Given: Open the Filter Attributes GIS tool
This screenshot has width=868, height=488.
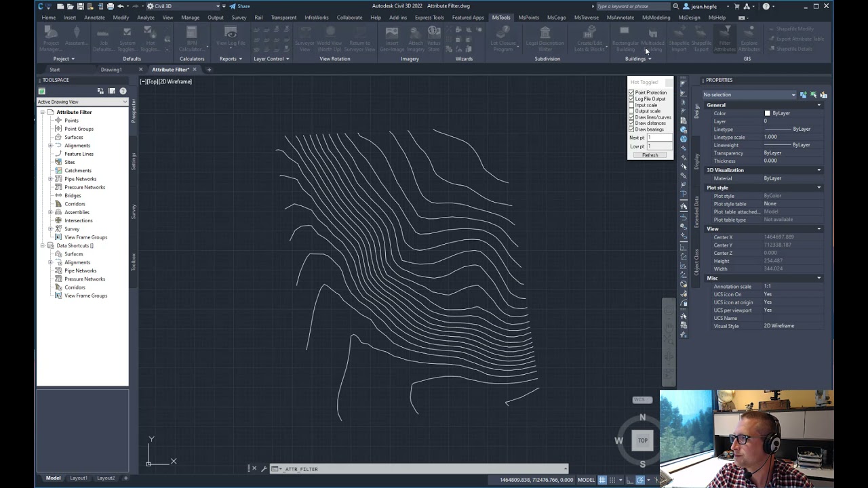Looking at the screenshot, I should point(724,39).
